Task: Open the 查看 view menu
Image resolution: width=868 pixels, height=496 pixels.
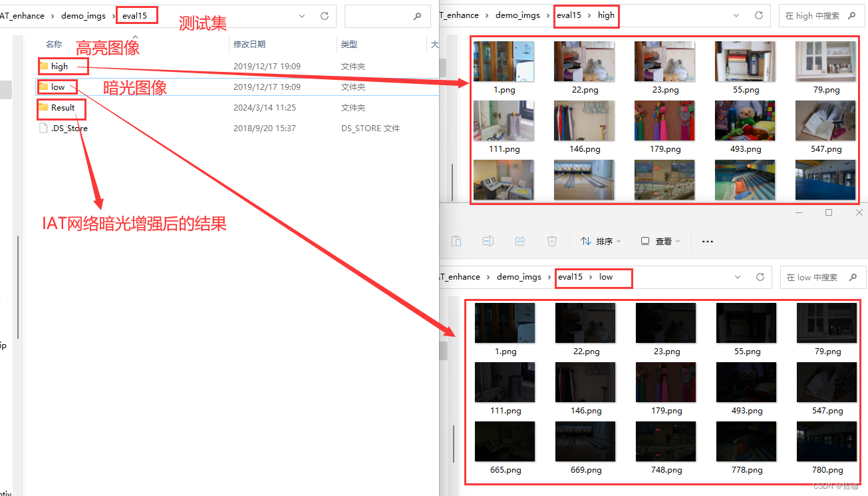Action: pyautogui.click(x=658, y=241)
